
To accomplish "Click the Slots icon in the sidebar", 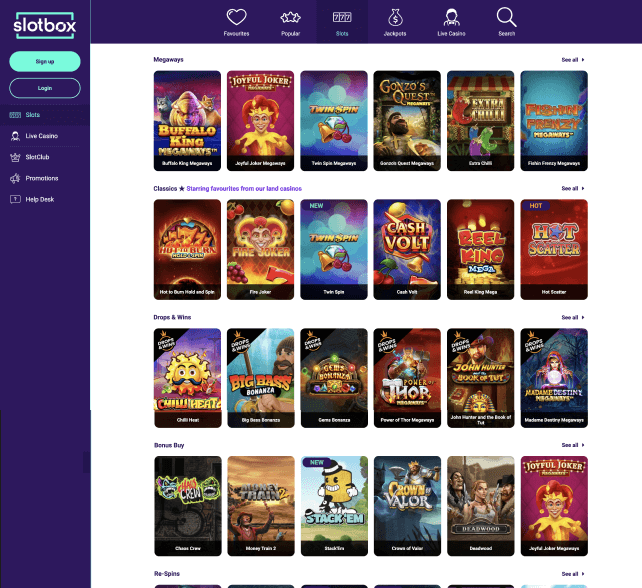I will click(15, 115).
